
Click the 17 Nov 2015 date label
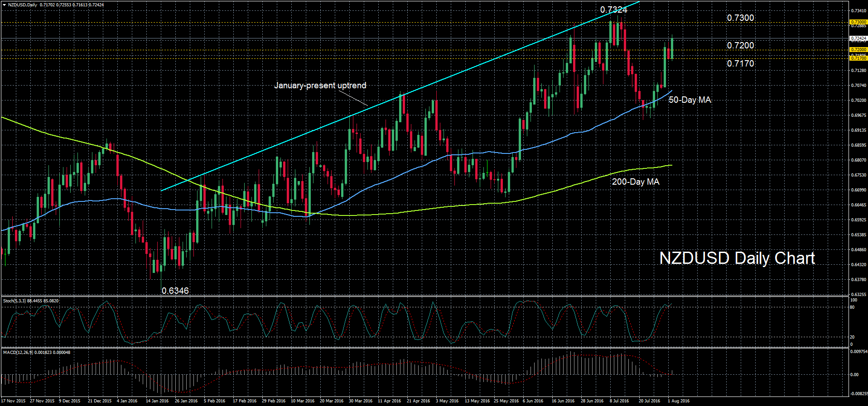point(13,401)
